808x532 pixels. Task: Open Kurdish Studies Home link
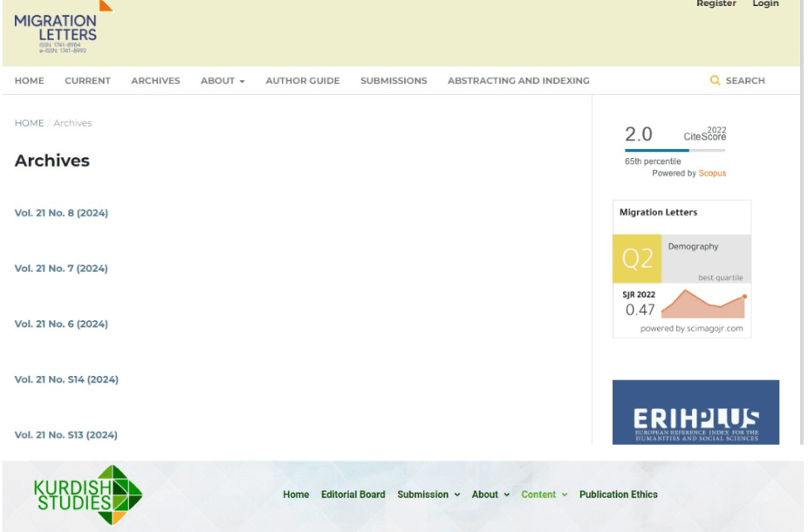(x=296, y=494)
